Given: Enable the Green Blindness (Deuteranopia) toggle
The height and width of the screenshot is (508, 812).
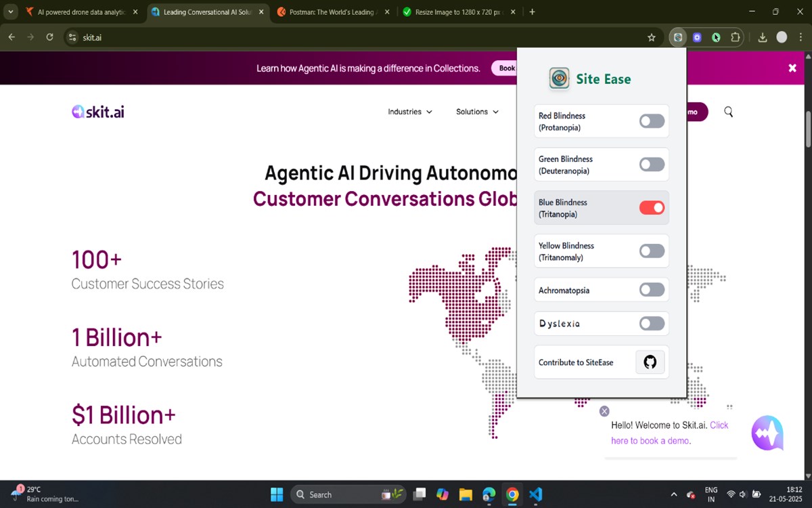Looking at the screenshot, I should pos(652,165).
